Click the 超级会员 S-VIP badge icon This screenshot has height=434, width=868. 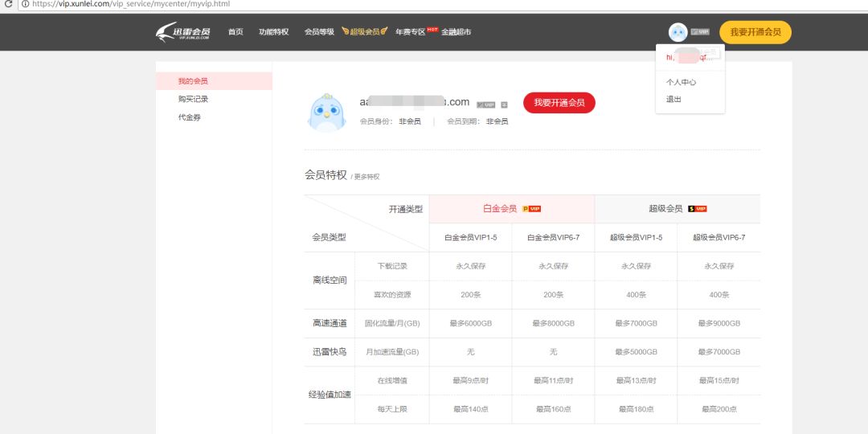(698, 209)
